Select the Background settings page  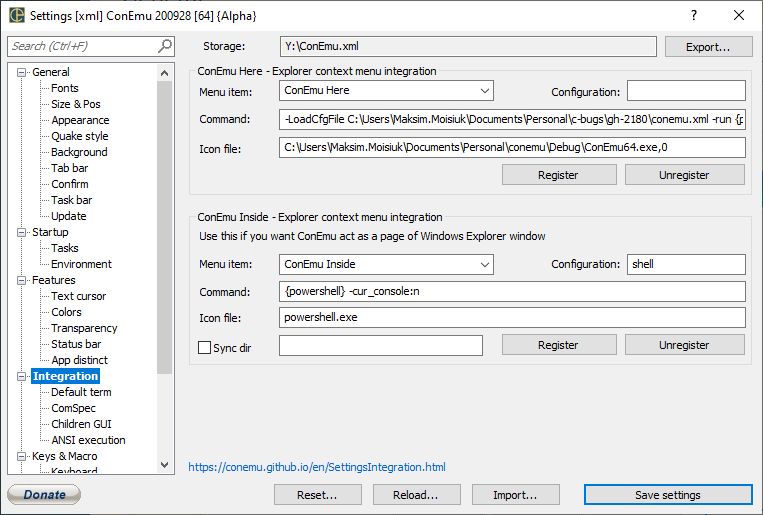tap(79, 152)
